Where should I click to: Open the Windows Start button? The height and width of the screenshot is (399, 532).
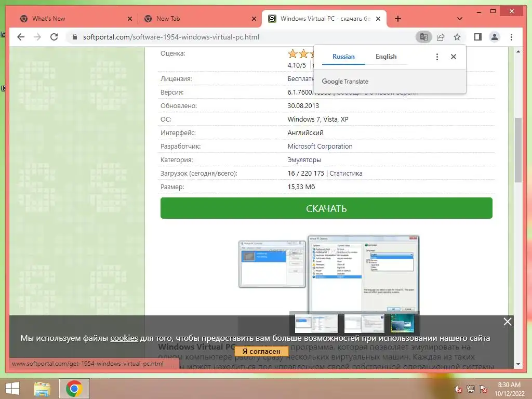tap(12, 389)
